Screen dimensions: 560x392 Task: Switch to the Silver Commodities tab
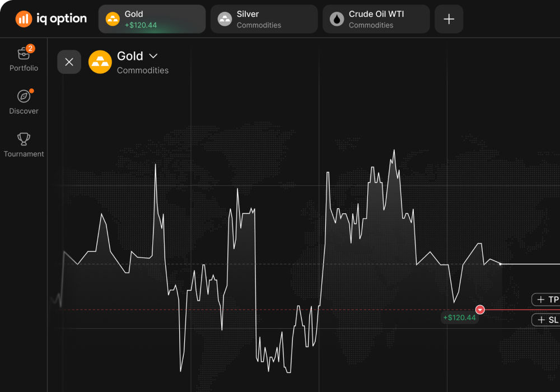(264, 19)
